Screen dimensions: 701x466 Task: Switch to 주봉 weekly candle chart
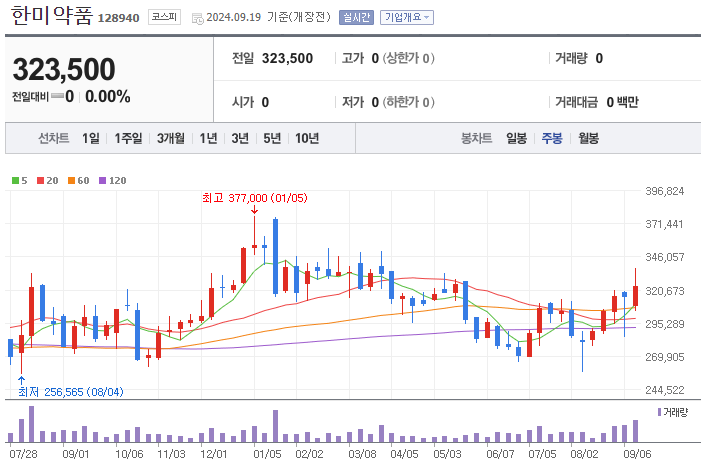pos(552,138)
